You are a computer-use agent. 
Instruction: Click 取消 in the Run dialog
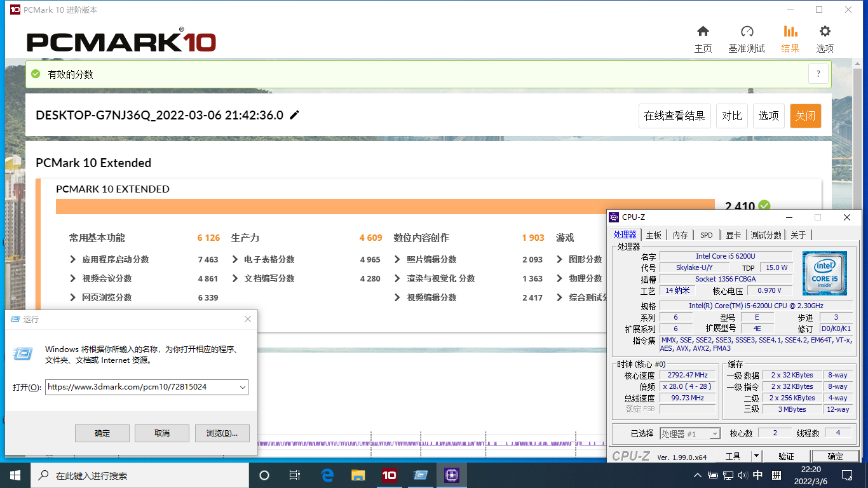[162, 433]
